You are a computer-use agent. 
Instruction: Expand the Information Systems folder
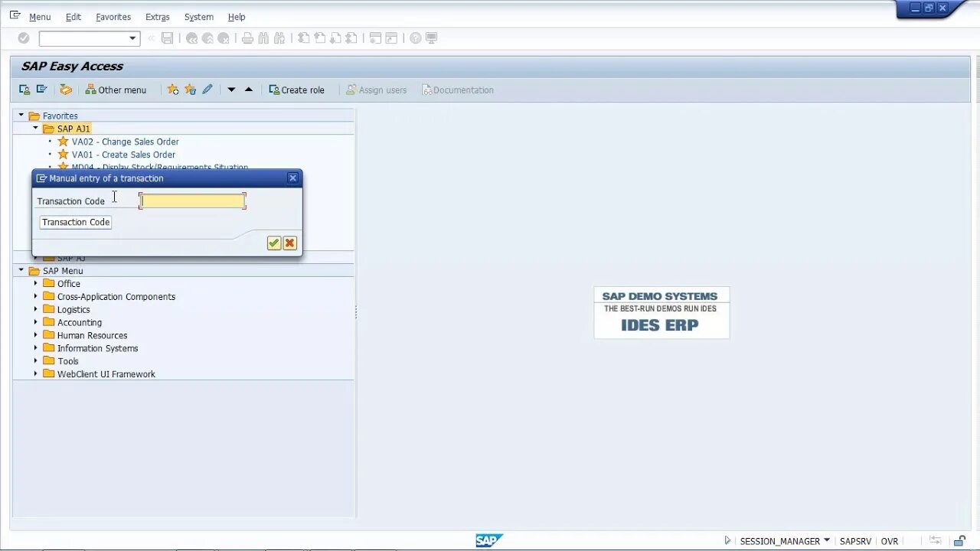[x=35, y=348]
